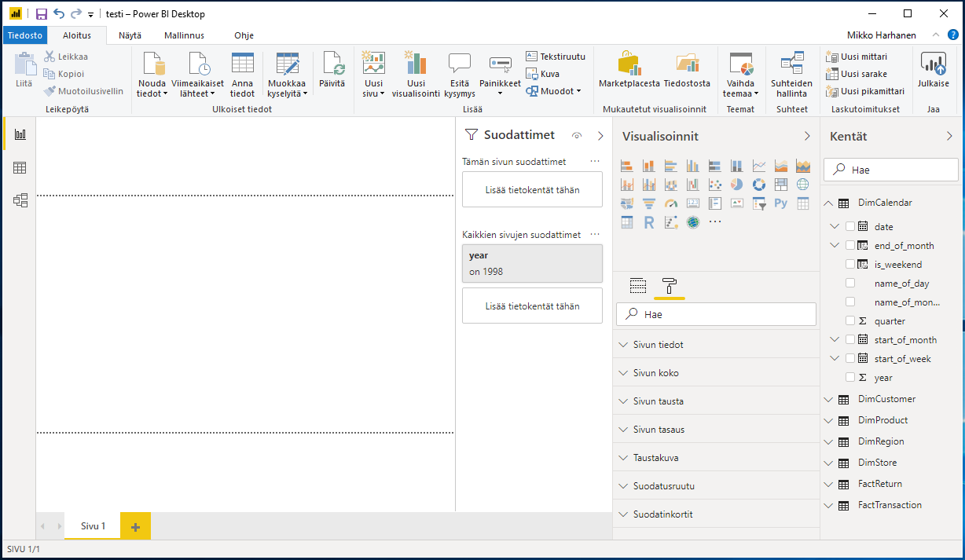Image resolution: width=965 pixels, height=560 pixels.
Task: Click the Hae search box in Visualisoinnit
Action: tap(716, 314)
